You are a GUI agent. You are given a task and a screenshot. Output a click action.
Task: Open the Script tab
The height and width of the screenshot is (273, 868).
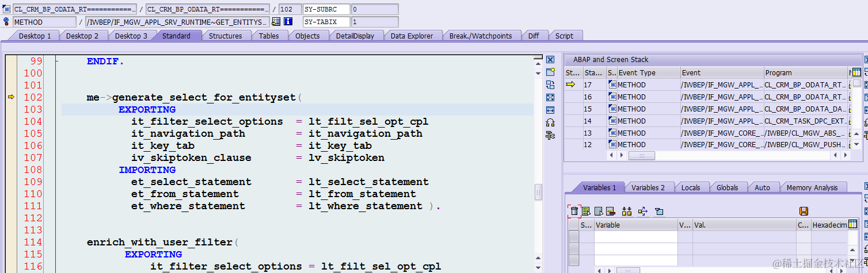tap(564, 36)
